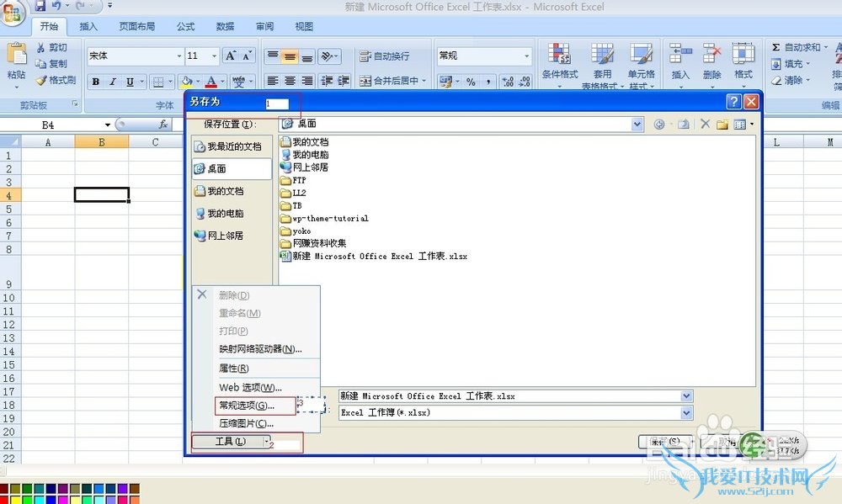Toggle Bold formatting

pyautogui.click(x=96, y=82)
